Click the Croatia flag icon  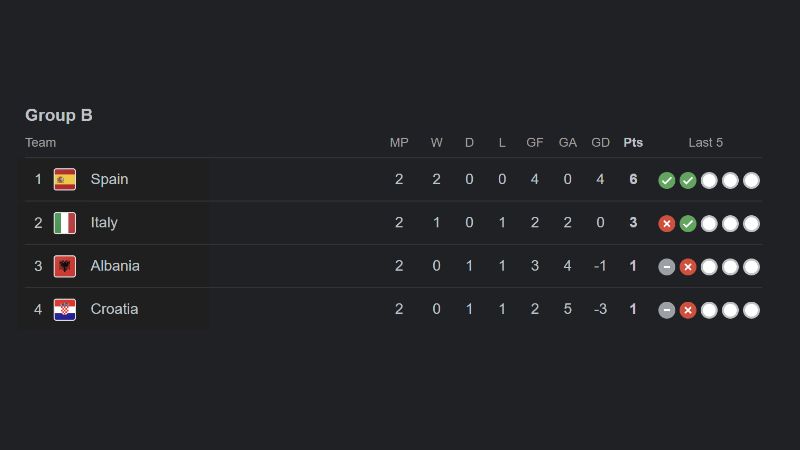(65, 310)
